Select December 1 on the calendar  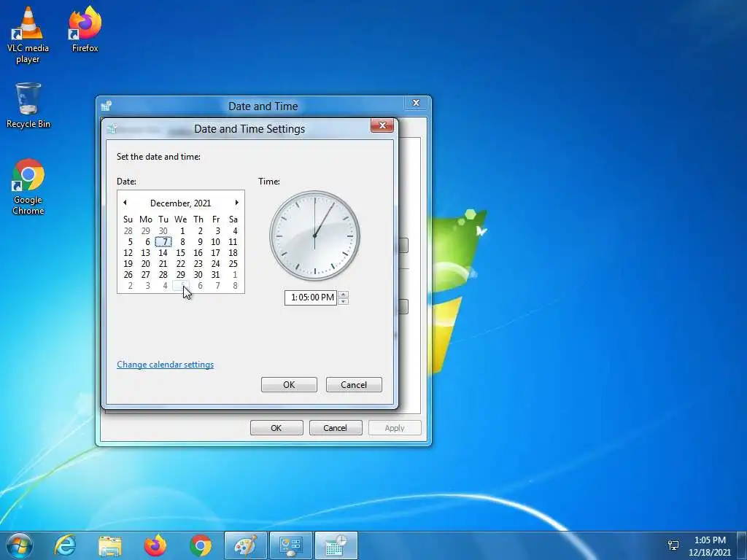181,231
